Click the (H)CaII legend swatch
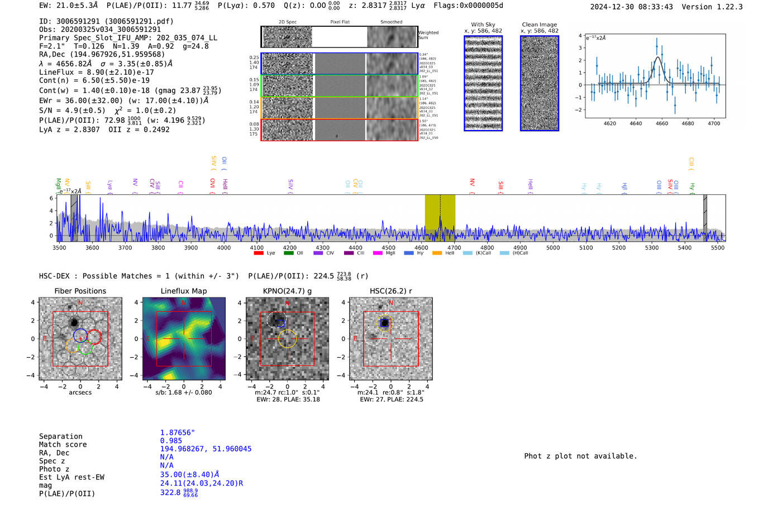782x532 pixels. 504,253
